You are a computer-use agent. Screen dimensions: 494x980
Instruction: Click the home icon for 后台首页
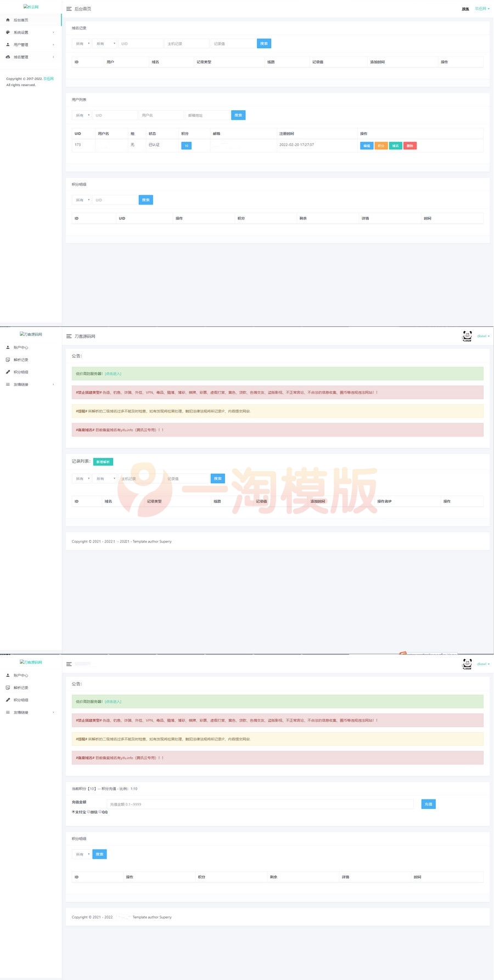tap(8, 20)
